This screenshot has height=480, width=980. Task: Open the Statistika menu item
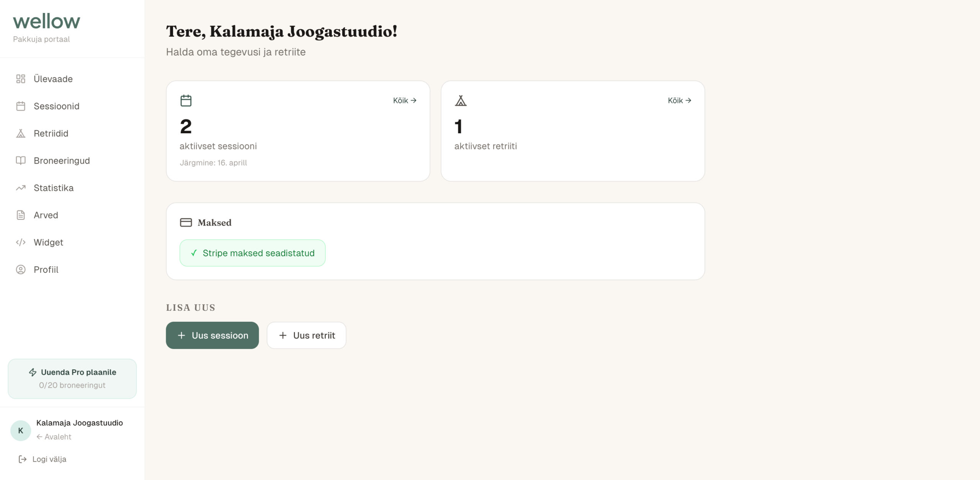point(54,188)
